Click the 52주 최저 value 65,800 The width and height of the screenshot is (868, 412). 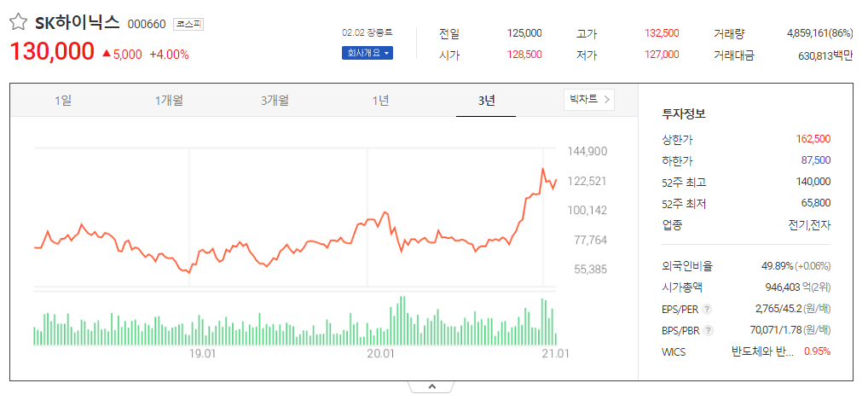816,203
